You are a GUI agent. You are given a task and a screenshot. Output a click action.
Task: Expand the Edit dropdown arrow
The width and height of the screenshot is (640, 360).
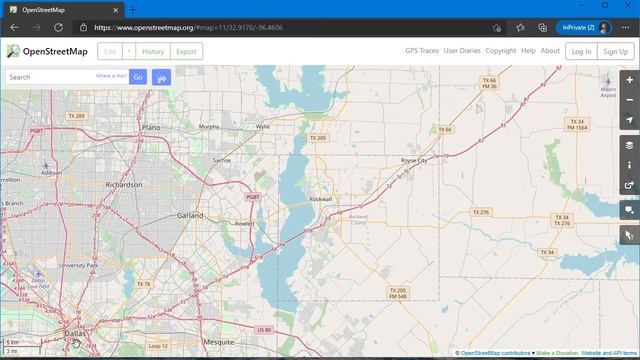tap(129, 51)
